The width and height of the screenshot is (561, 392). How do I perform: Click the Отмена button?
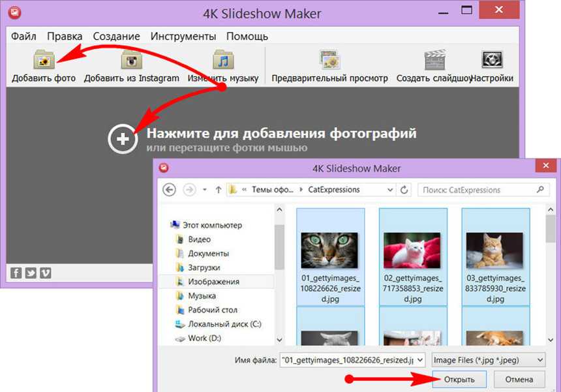519,379
